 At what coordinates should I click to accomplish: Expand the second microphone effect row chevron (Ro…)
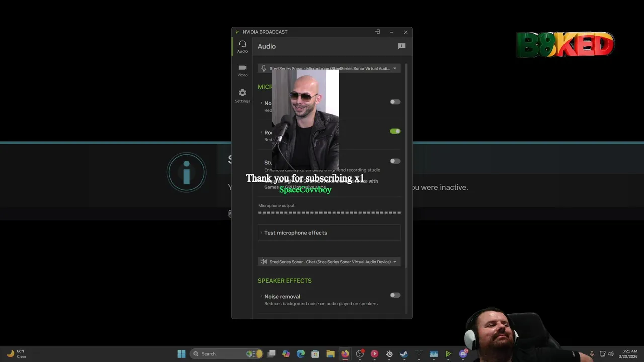point(261,133)
